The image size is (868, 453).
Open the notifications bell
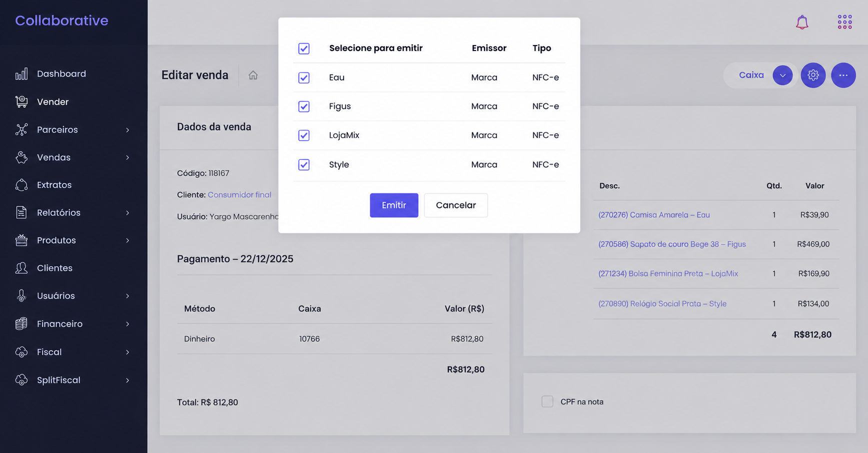802,22
